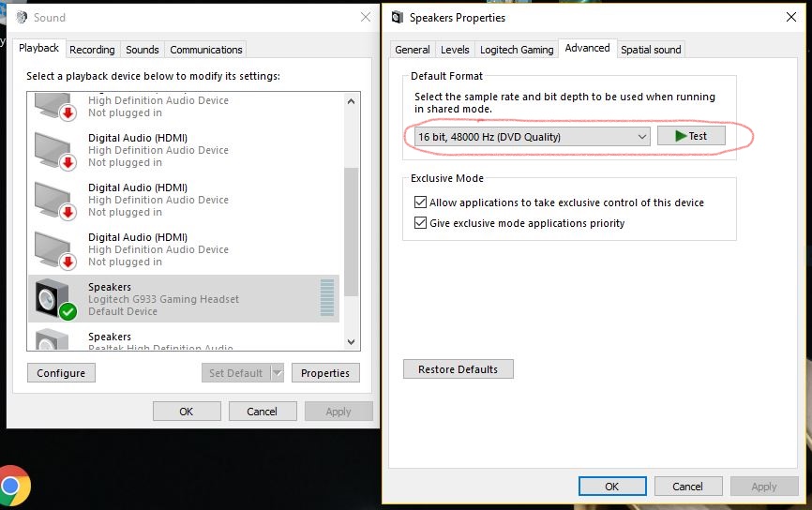Switch to the Recording tab

point(92,50)
